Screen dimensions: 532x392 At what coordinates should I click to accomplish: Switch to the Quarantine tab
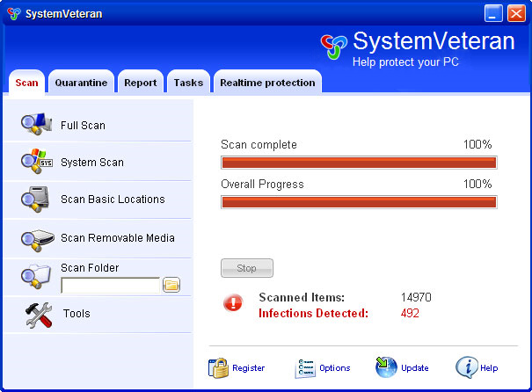(81, 82)
